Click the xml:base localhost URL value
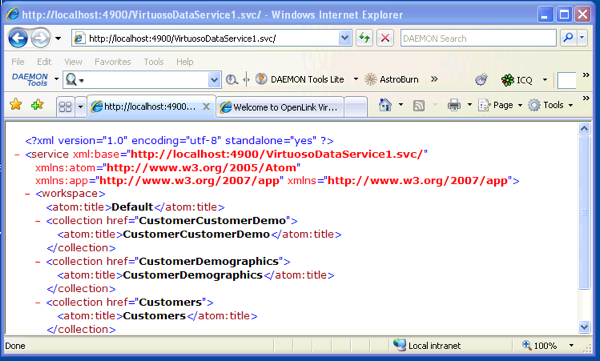The height and width of the screenshot is (361, 600). coord(277,154)
